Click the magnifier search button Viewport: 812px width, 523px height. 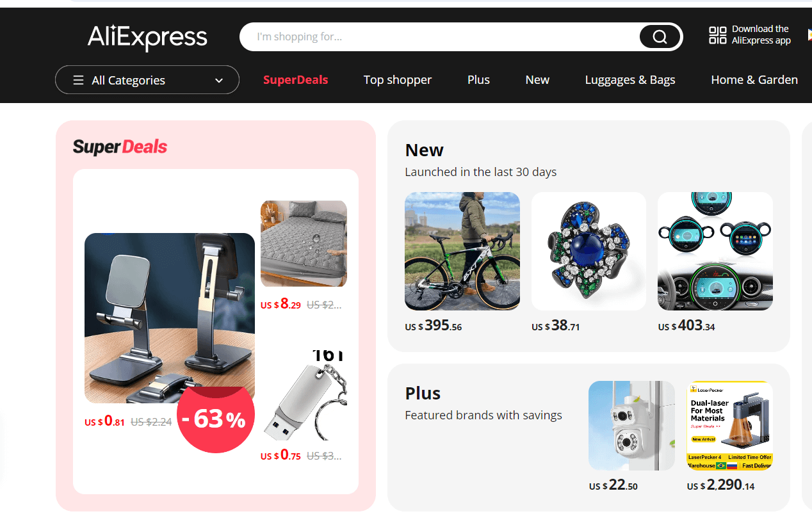tap(660, 37)
